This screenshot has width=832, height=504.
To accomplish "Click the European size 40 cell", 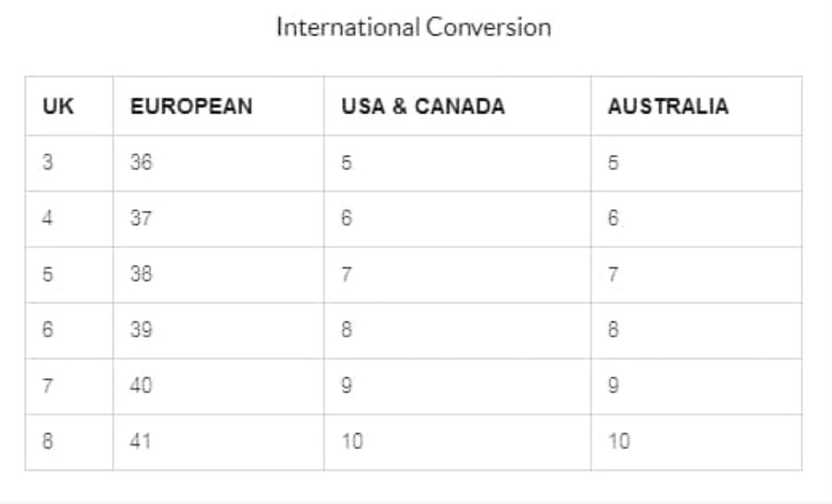I will [x=219, y=386].
